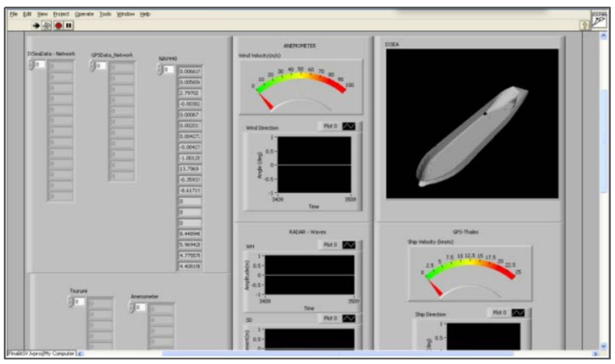Click the Tsurumi array index stepper
615x364 pixels.
click(71, 302)
